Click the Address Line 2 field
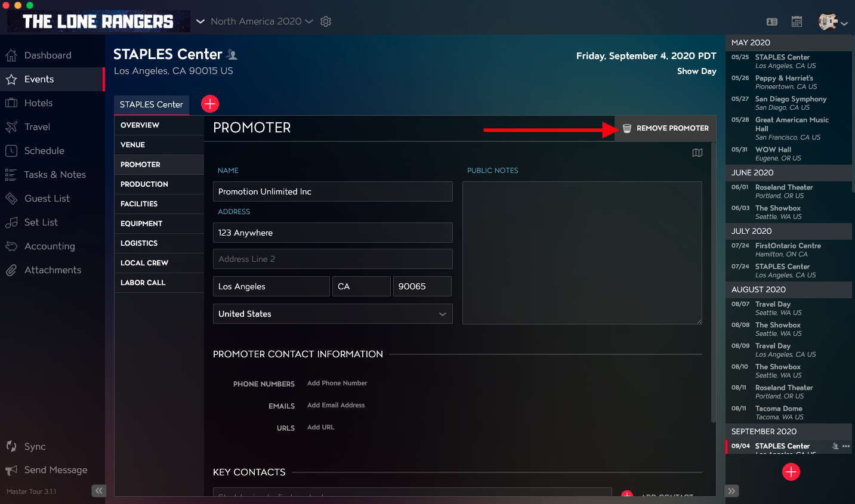855x504 pixels. pos(333,259)
